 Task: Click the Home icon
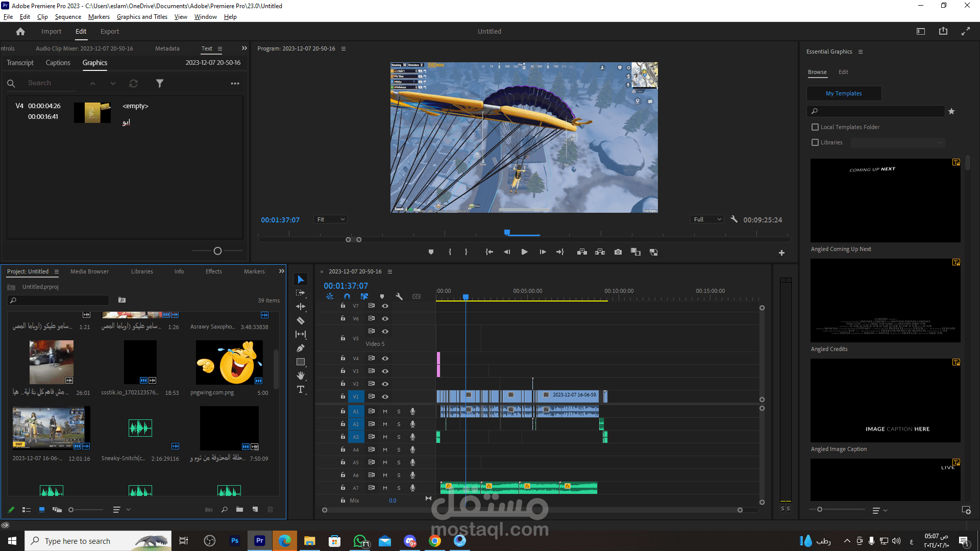(x=20, y=32)
